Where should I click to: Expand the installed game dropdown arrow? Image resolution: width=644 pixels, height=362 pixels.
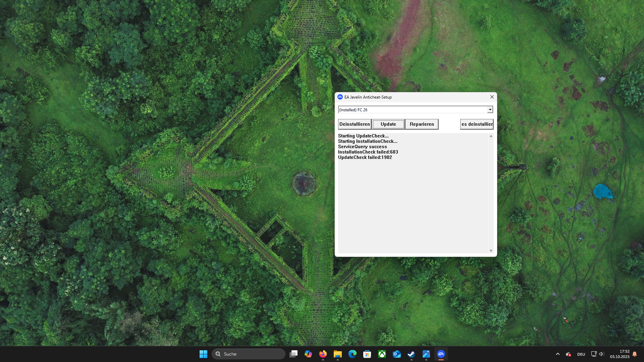(x=490, y=110)
